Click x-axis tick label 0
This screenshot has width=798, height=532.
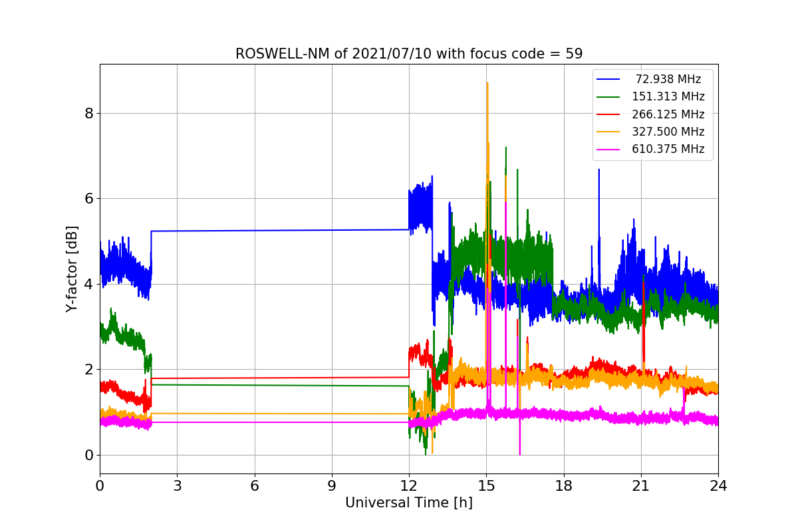tap(100, 485)
